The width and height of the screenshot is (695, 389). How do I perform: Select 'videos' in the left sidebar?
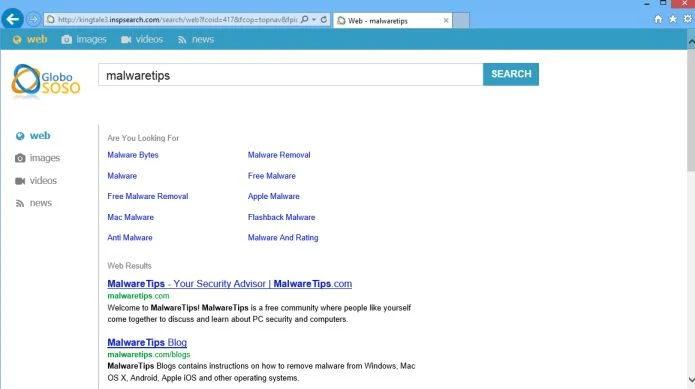[43, 180]
